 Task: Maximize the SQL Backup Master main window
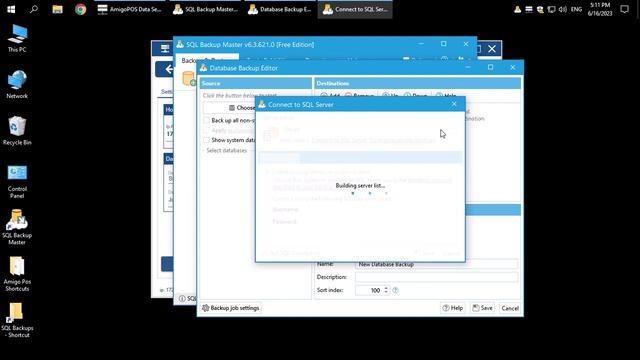point(444,44)
